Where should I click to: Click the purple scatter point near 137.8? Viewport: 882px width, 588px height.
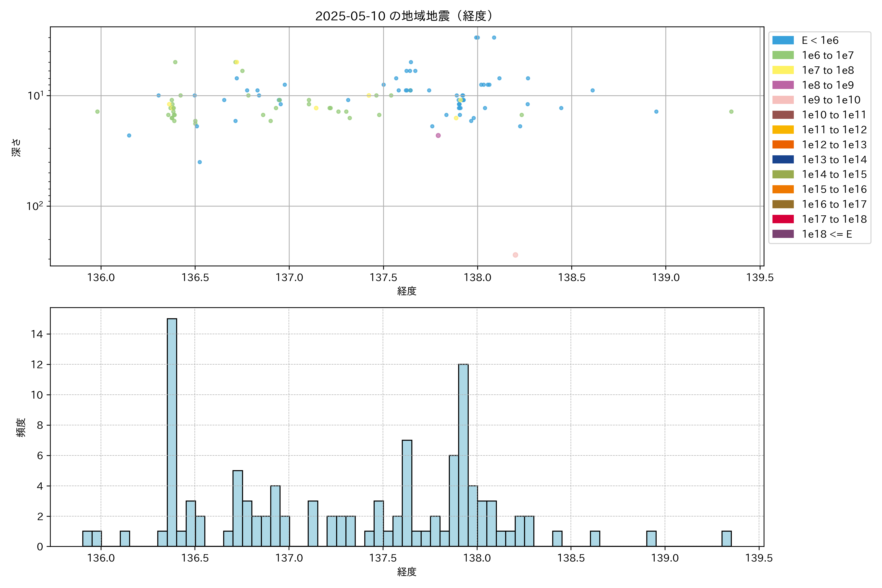[438, 135]
